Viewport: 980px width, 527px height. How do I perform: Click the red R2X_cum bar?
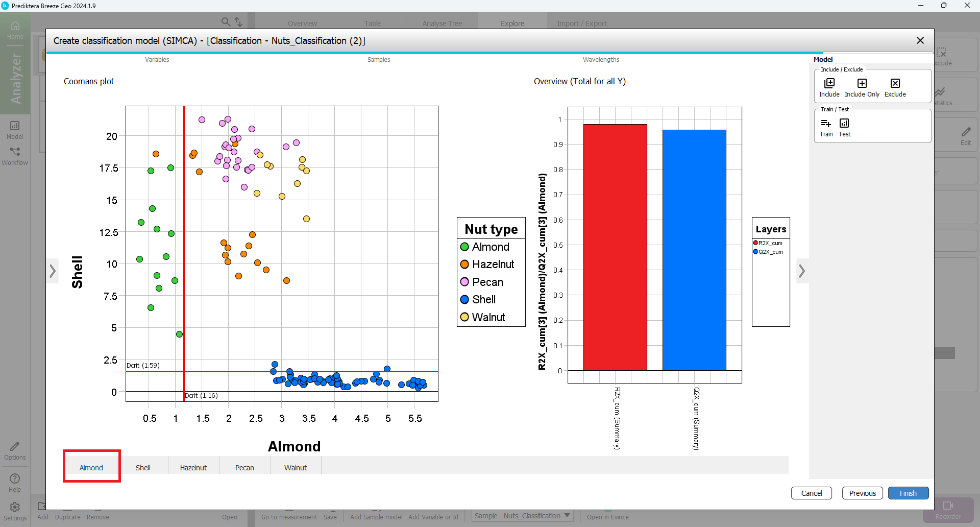point(615,247)
